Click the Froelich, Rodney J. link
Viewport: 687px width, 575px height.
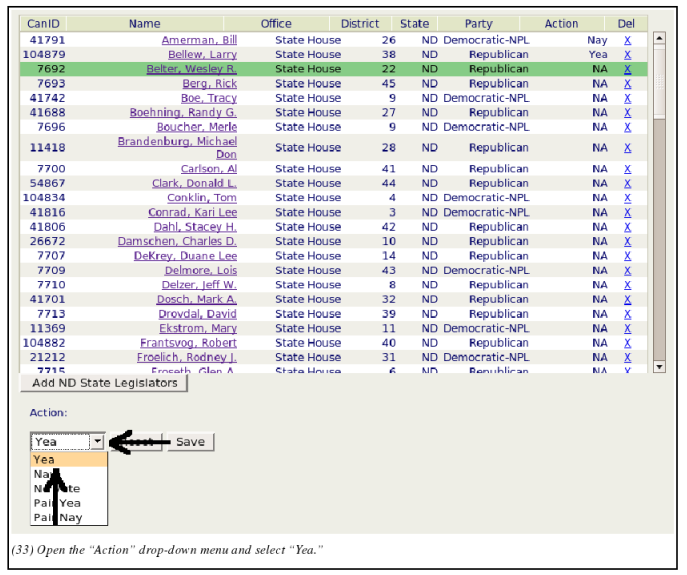coord(188,357)
